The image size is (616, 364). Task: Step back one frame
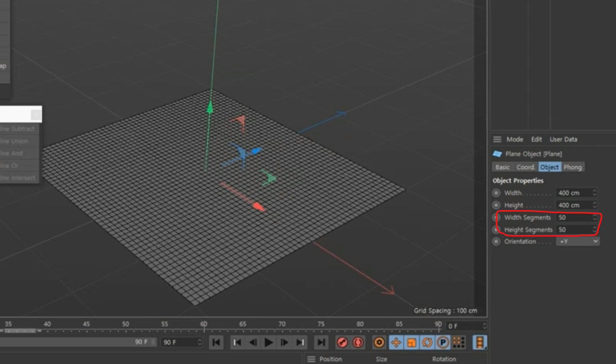[253, 342]
